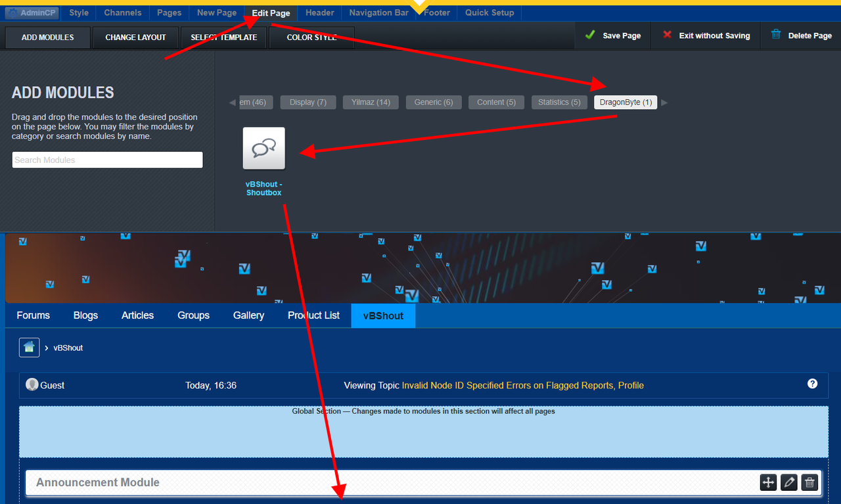Screen dimensions: 841x504
Task: Select New Page in top bar
Action: (x=217, y=12)
